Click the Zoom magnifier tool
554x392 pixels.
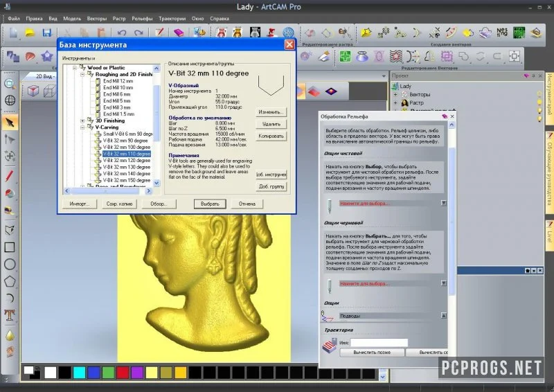pos(10,84)
